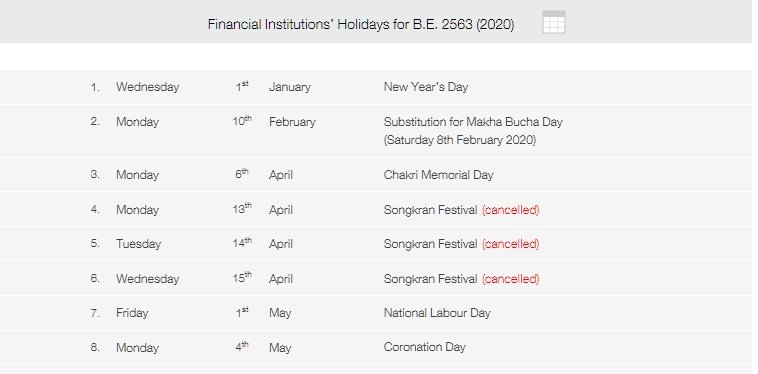This screenshot has height=374, width=758.
Task: Select Wednesday in the first row
Action: coord(147,87)
